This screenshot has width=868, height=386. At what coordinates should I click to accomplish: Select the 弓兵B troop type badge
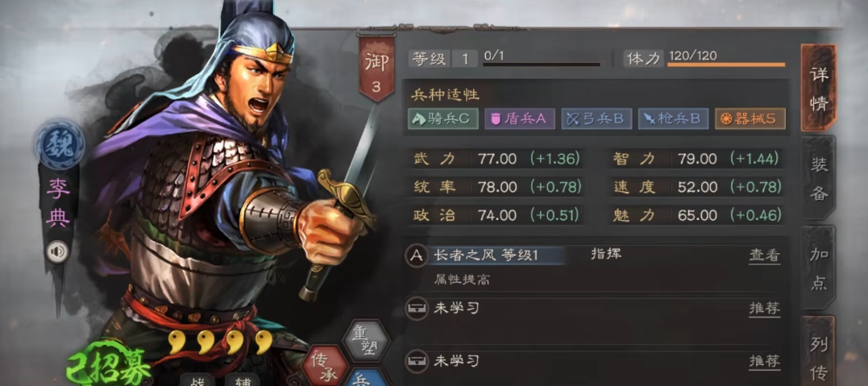(x=596, y=118)
